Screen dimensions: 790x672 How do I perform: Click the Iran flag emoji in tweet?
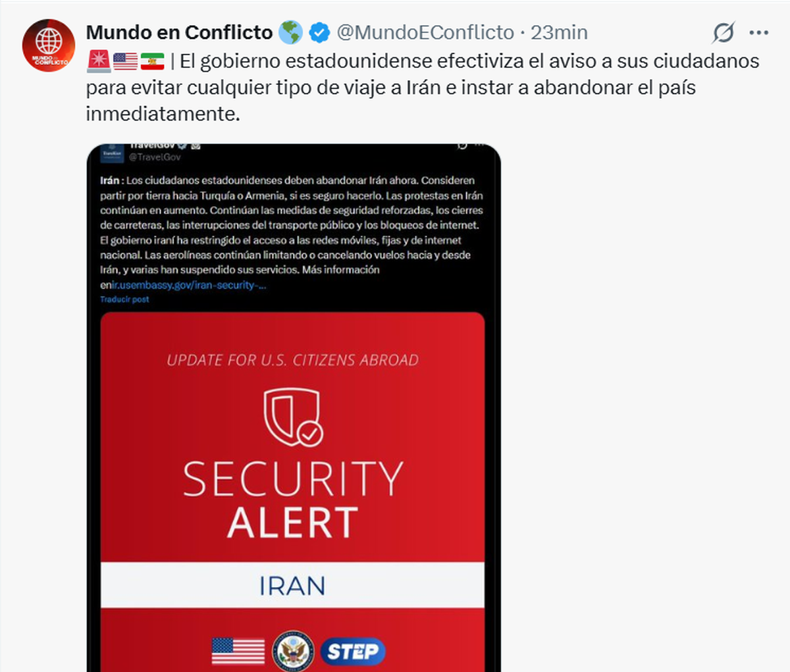(152, 61)
